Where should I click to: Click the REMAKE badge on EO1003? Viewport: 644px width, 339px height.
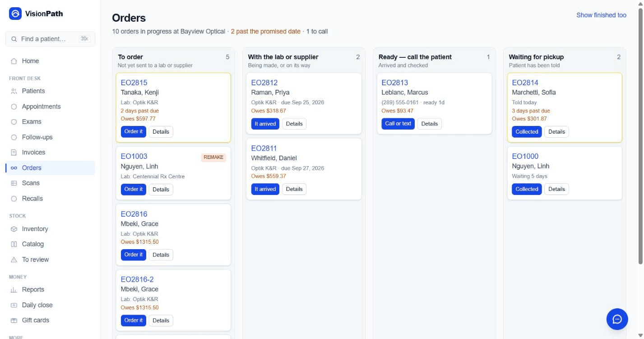tap(213, 158)
